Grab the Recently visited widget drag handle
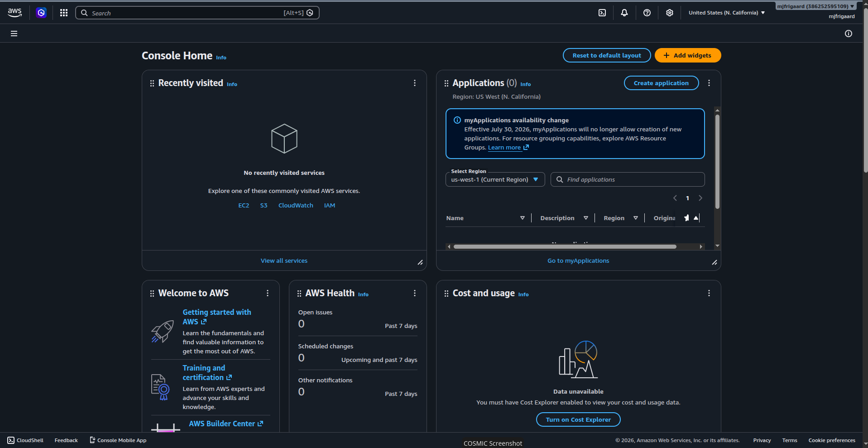 pos(152,83)
